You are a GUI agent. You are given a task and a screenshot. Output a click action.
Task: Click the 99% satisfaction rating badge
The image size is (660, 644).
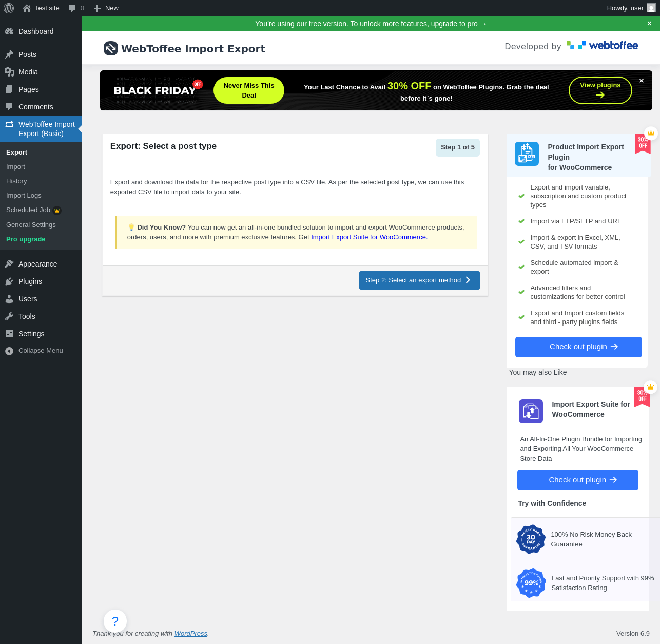(531, 583)
